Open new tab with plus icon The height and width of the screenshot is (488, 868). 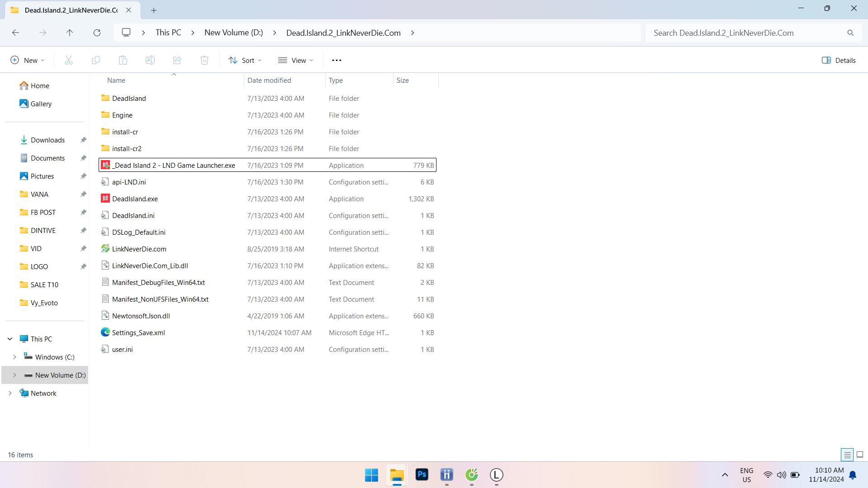click(x=154, y=10)
